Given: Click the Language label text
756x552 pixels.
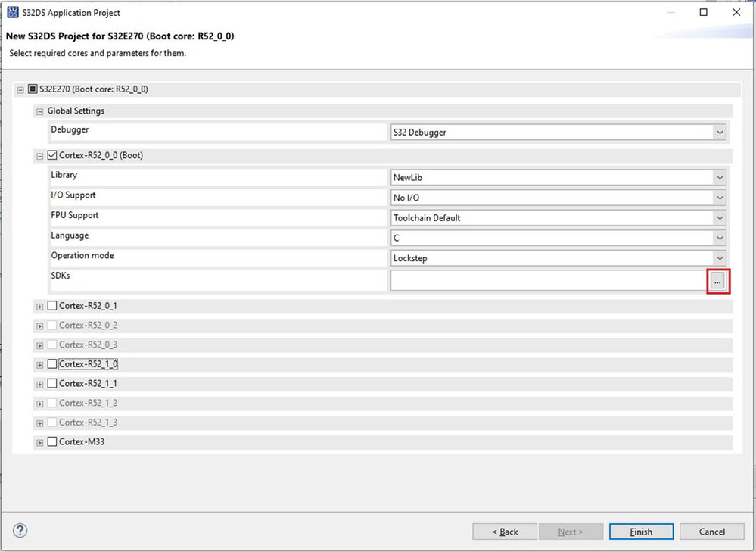Looking at the screenshot, I should 70,235.
